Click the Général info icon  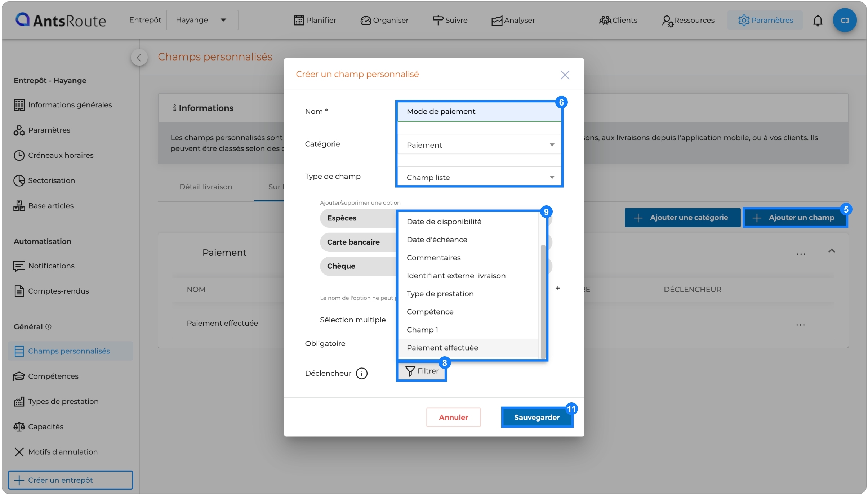pyautogui.click(x=48, y=326)
